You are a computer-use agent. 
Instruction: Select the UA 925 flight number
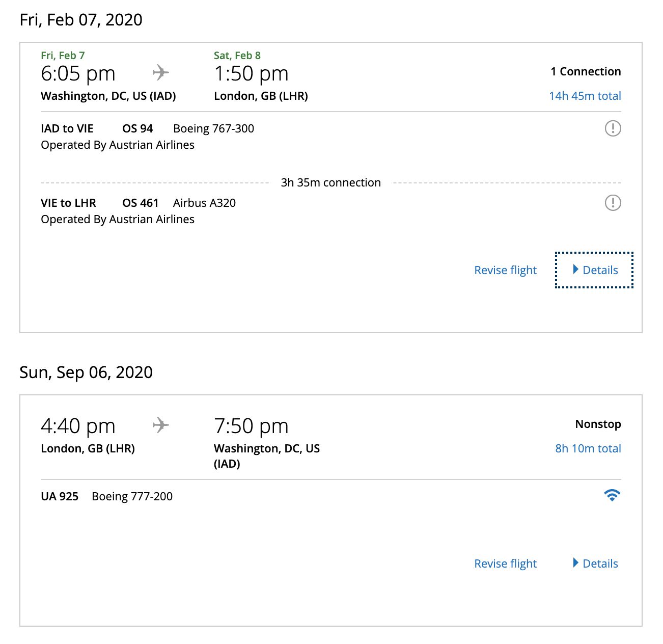tap(60, 496)
